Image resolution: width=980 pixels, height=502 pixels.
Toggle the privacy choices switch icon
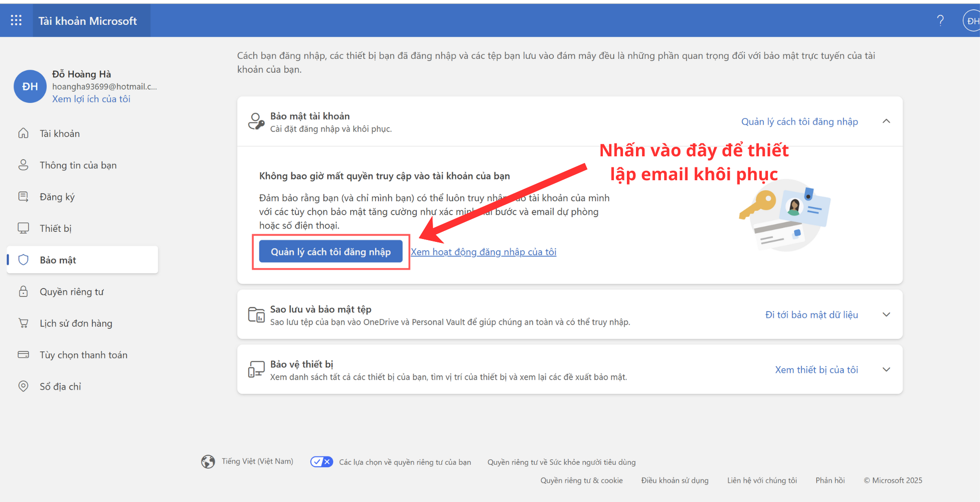(322, 462)
